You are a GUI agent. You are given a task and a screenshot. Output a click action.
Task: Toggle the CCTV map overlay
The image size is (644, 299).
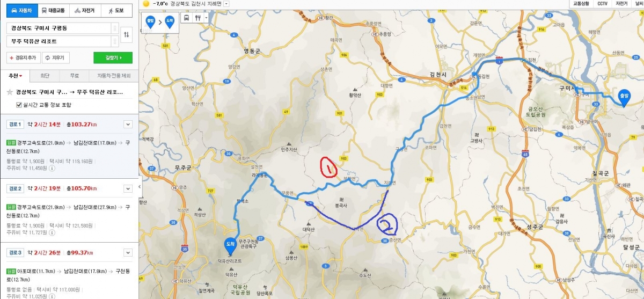602,4
